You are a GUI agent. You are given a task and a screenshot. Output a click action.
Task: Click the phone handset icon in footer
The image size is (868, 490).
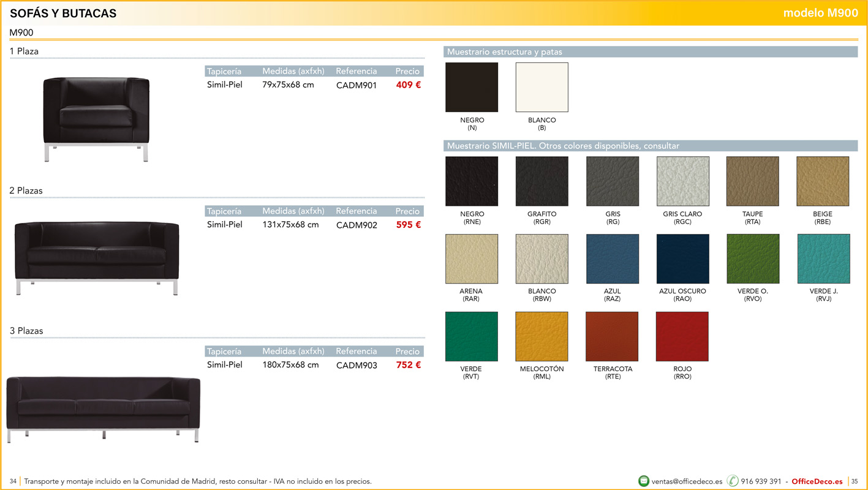pyautogui.click(x=733, y=481)
